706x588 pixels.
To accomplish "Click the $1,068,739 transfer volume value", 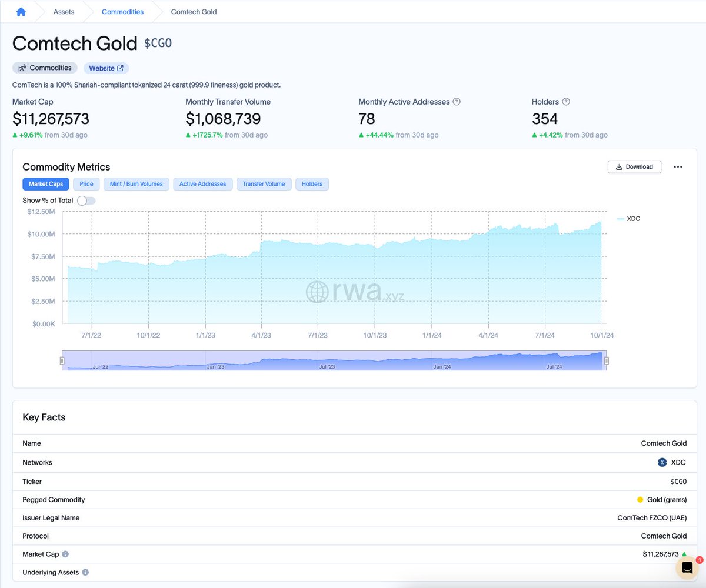I will [x=223, y=119].
